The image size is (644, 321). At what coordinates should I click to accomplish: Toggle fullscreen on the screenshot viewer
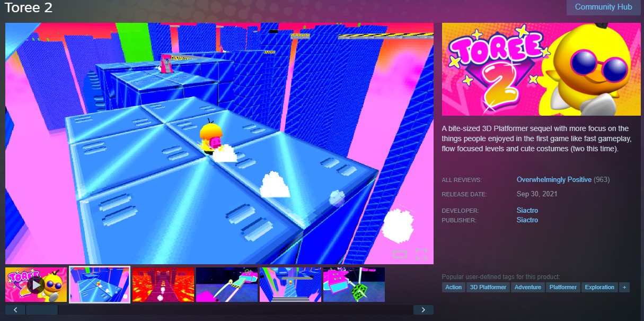(421, 254)
